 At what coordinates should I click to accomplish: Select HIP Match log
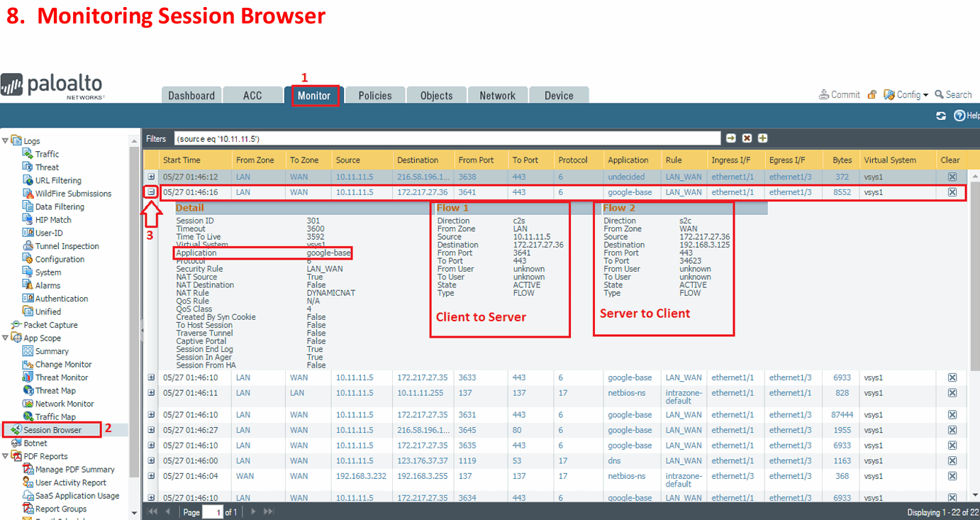(x=53, y=220)
